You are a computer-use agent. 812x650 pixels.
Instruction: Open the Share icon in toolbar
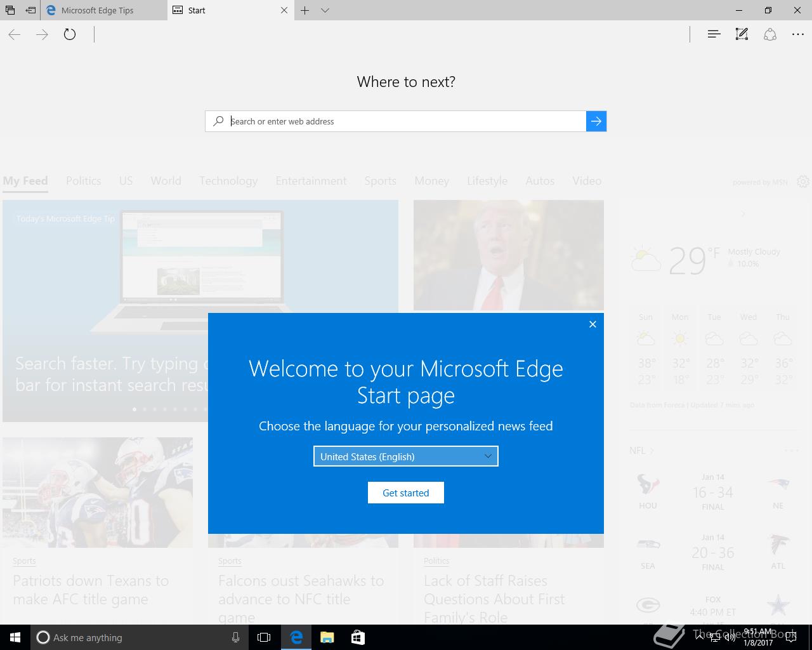coord(770,34)
